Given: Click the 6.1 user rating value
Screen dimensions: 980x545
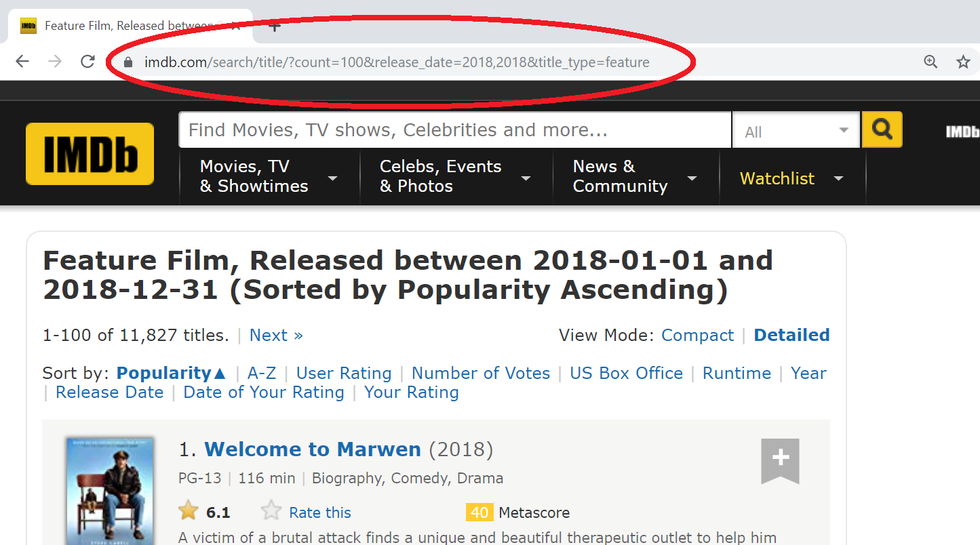Looking at the screenshot, I should 218,512.
